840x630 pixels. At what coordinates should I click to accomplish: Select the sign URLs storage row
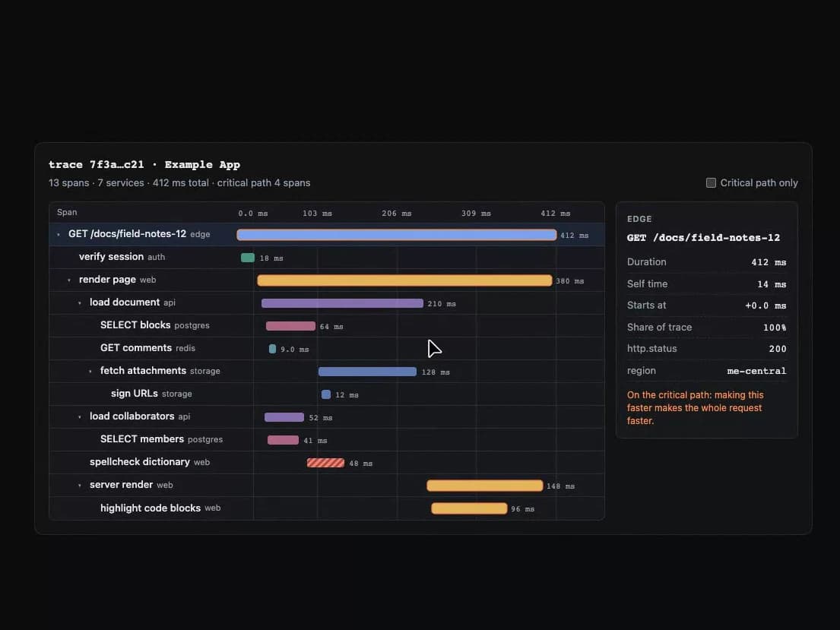tap(327, 394)
